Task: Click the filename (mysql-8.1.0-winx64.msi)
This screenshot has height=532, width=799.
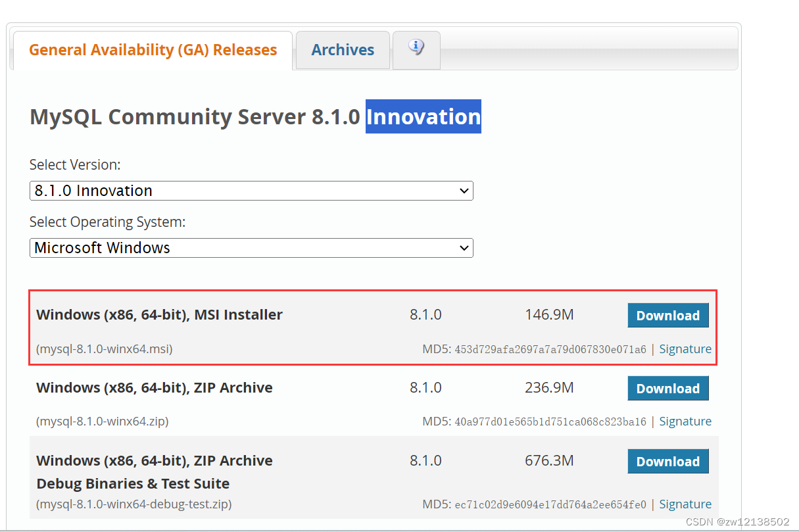Action: [105, 349]
